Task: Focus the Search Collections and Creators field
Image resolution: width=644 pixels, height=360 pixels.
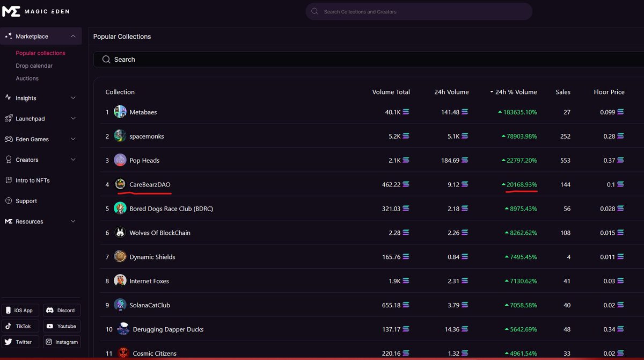Action: coord(419,11)
